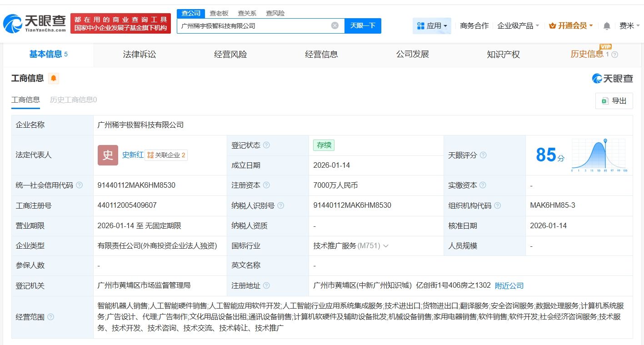
Task: Expand the 技术推广服务(M751) industry dropdown
Action: pos(385,246)
